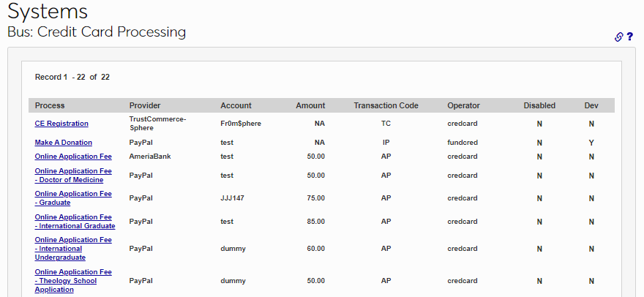Open Online Application Fee - International Graduate link
This screenshot has height=297, width=644.
75,222
